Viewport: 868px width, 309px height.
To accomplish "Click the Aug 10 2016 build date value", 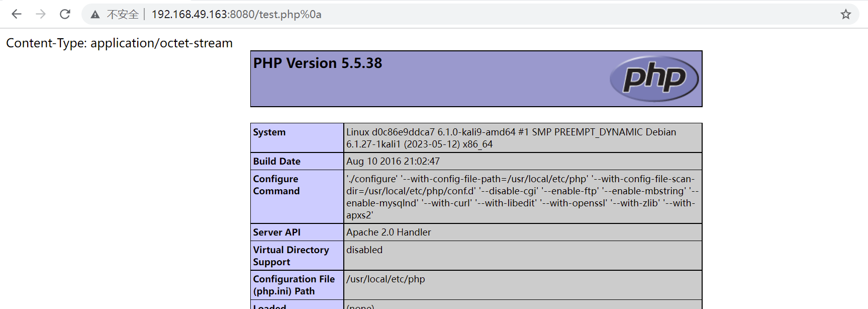I will pyautogui.click(x=393, y=162).
